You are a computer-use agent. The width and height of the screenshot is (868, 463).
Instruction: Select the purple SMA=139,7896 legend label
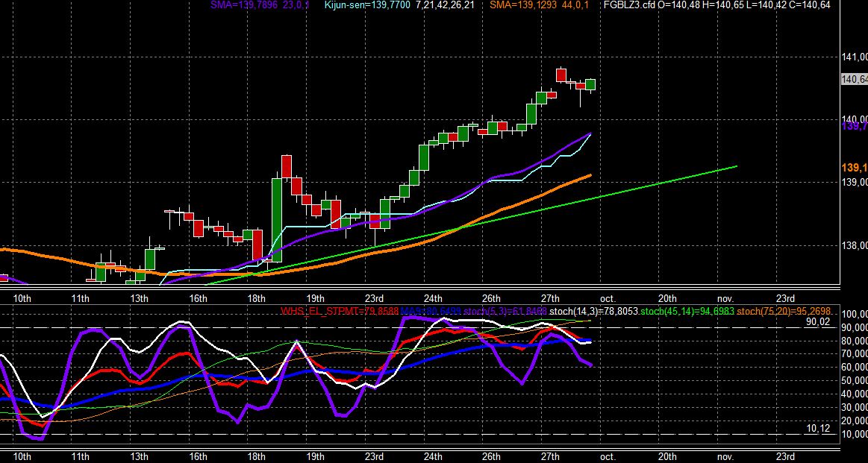click(260, 5)
